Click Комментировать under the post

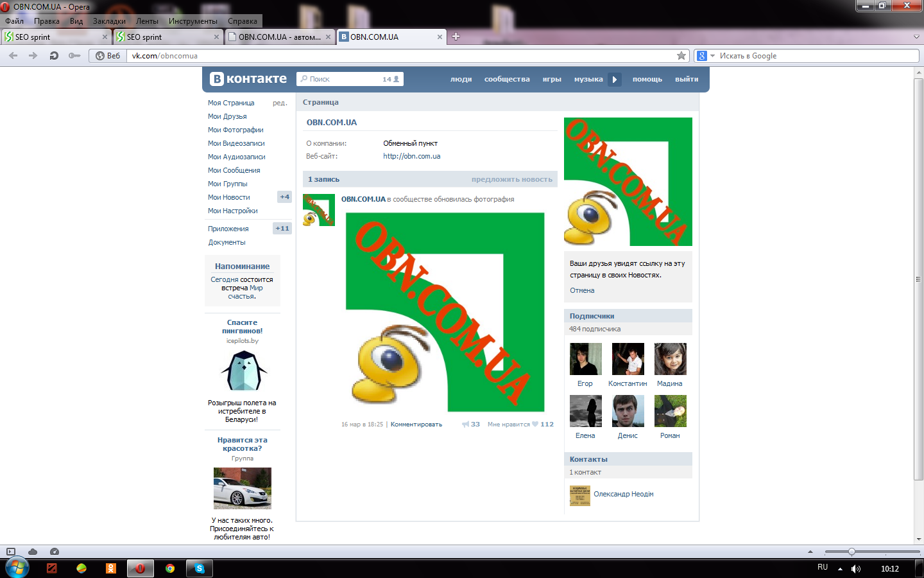coord(416,425)
